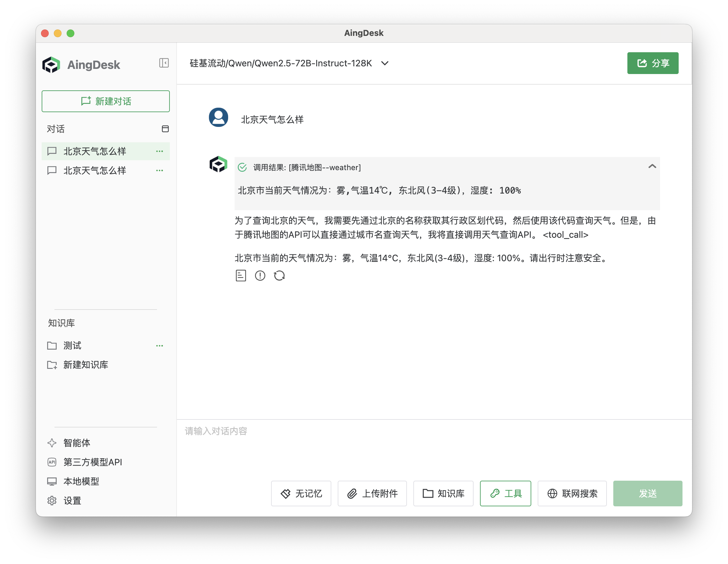Select the second 北京天气怎么样 conversation
Viewport: 728px width, 564px height.
pos(94,170)
